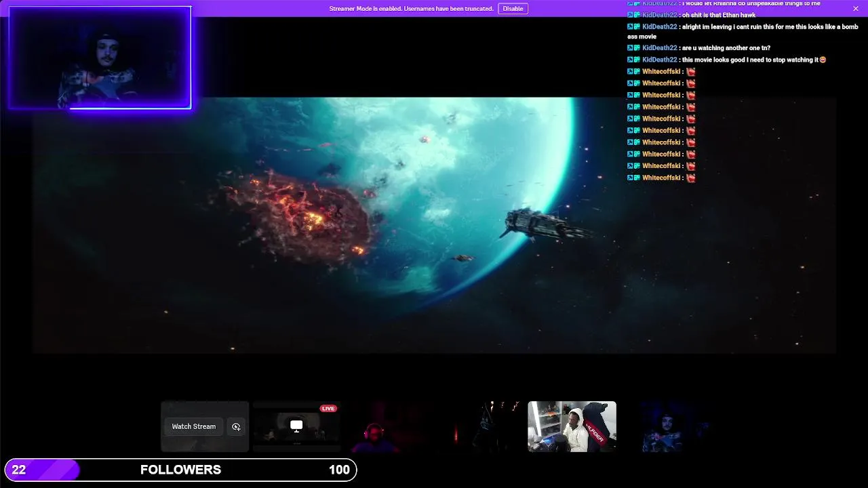Click the Watch Stream button

[193, 426]
